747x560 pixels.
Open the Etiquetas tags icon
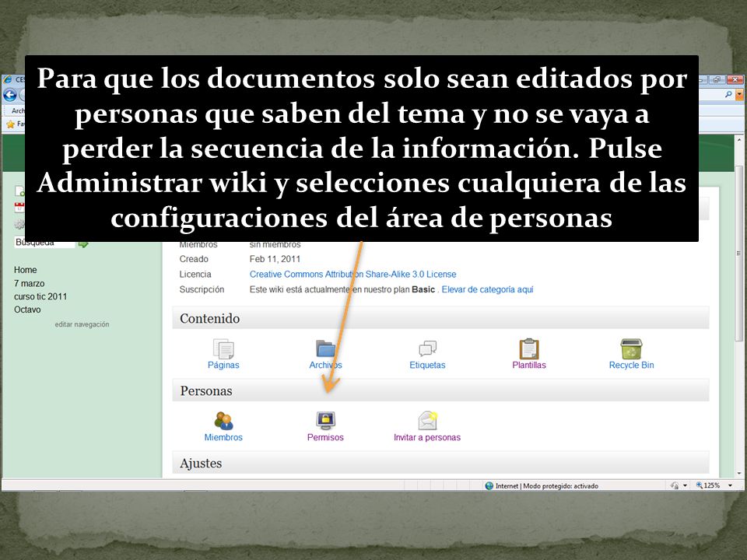click(x=427, y=348)
